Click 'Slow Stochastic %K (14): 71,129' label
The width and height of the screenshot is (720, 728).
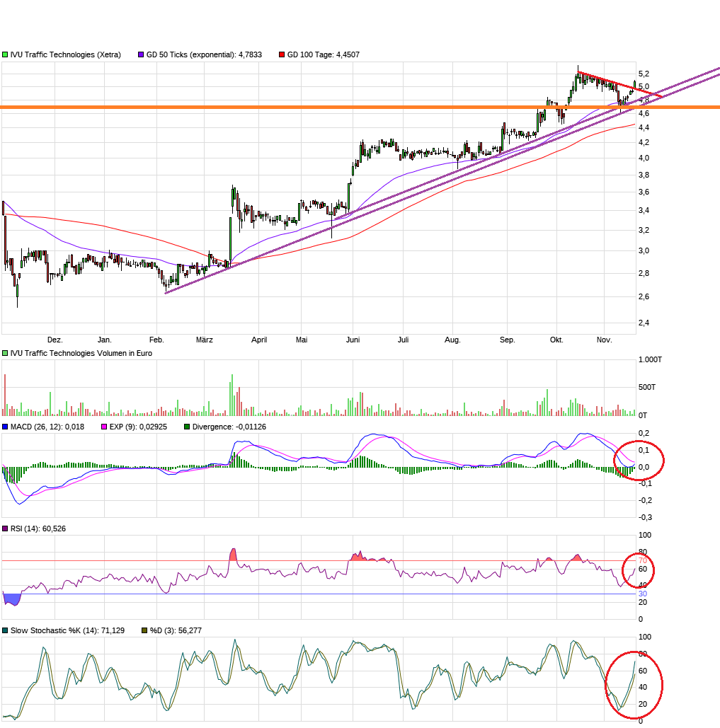[x=67, y=630]
